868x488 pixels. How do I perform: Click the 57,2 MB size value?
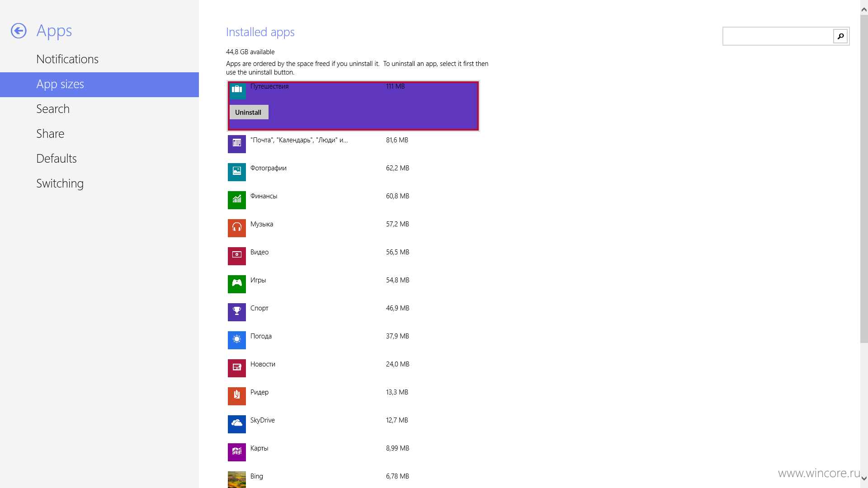(x=398, y=224)
